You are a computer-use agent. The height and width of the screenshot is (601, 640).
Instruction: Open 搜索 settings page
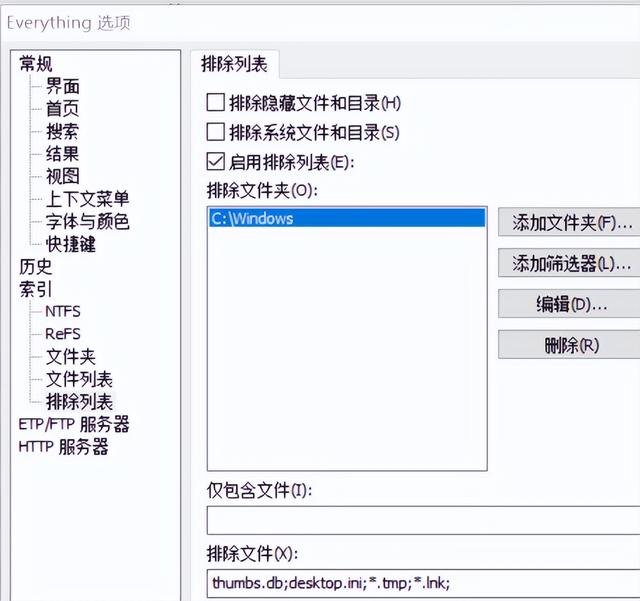point(62,131)
